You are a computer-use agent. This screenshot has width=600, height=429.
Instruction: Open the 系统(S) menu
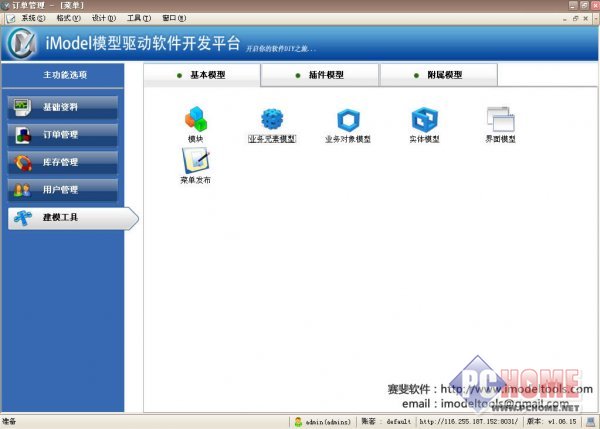(x=33, y=18)
